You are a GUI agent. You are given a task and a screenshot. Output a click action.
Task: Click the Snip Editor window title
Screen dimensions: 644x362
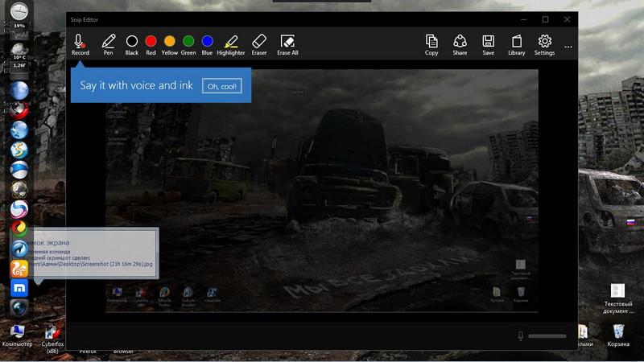85,19
